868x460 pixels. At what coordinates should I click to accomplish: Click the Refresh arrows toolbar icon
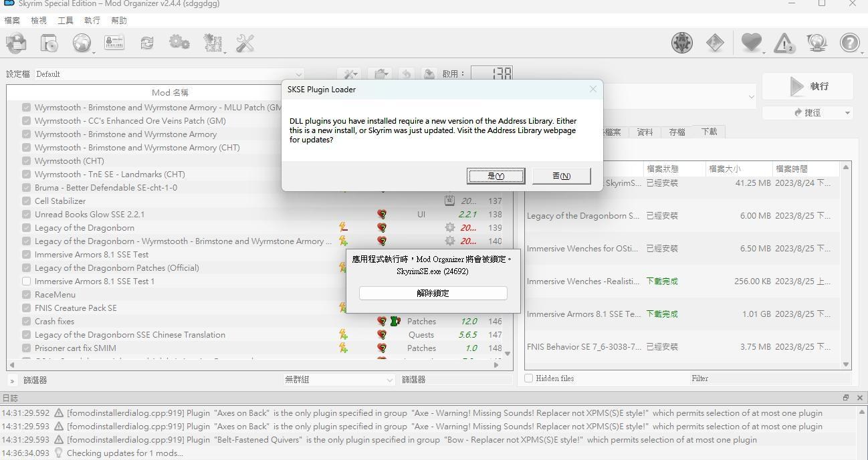pos(146,43)
